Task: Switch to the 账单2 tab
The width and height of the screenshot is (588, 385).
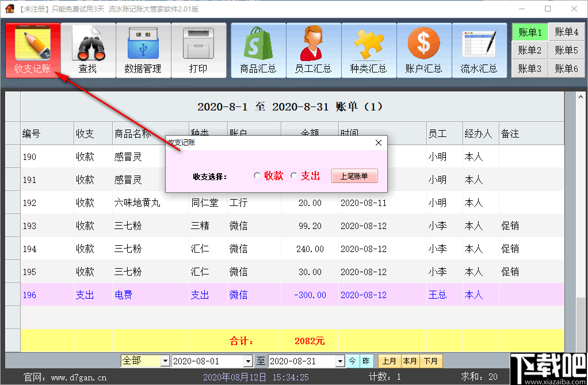Action: [x=529, y=50]
